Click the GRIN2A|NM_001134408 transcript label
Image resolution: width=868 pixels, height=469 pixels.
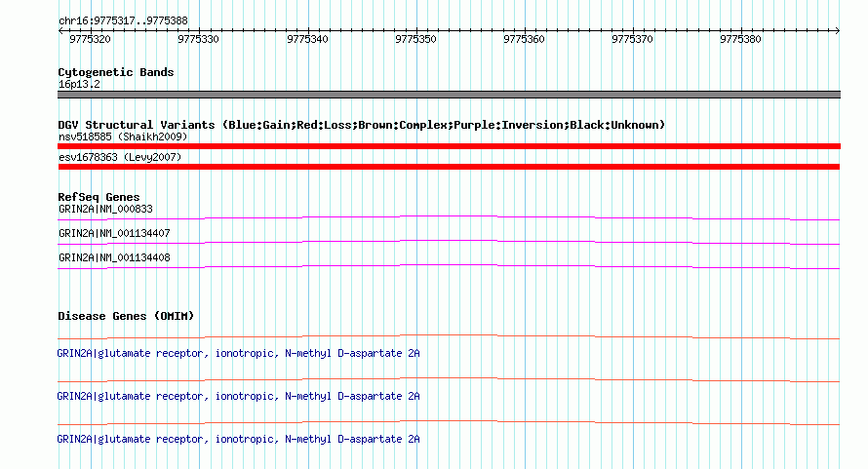(x=114, y=258)
